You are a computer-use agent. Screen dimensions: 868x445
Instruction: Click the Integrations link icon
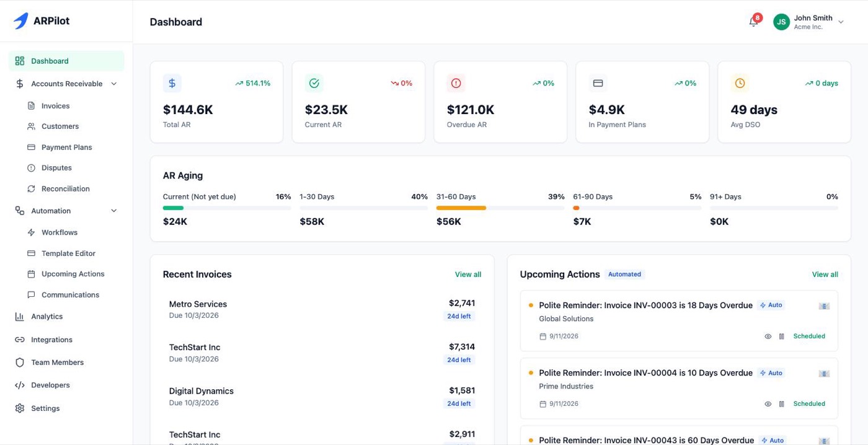(20, 340)
